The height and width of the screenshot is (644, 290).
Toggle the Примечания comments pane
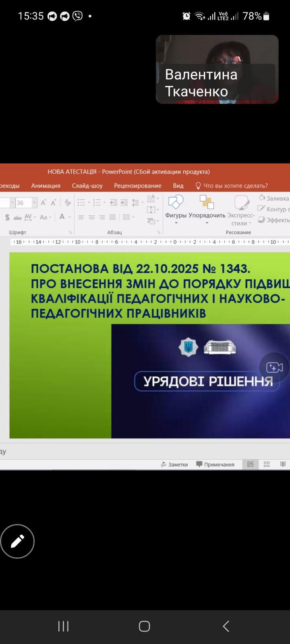click(x=215, y=464)
